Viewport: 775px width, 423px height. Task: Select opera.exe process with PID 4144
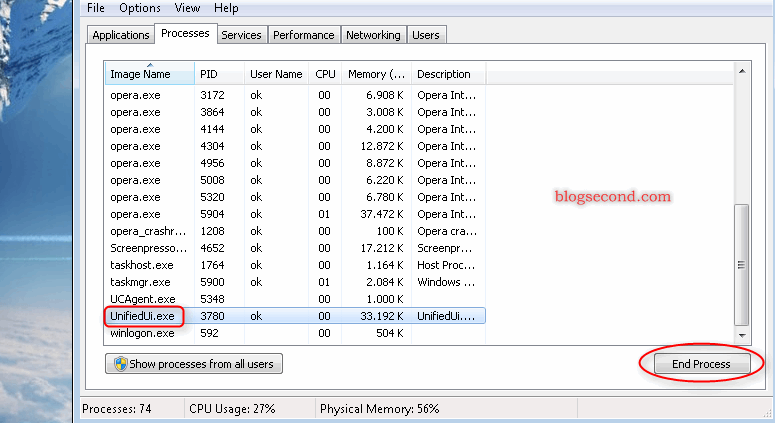[x=295, y=129]
